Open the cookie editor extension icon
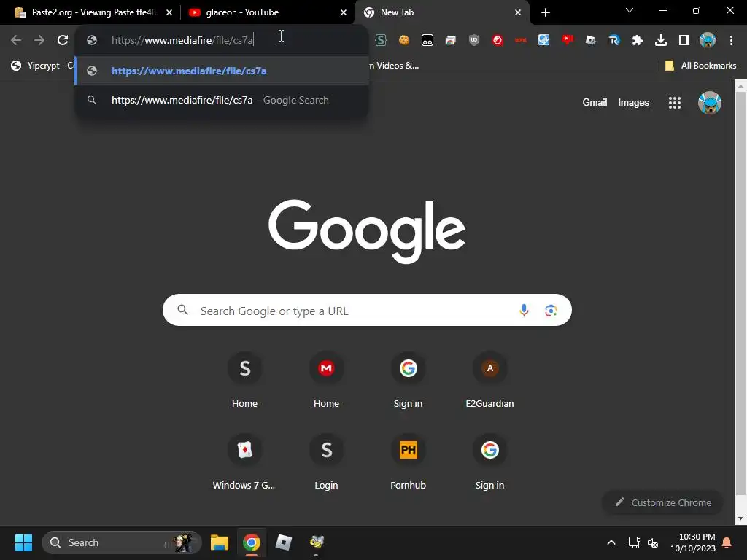Viewport: 747px width, 560px height. (404, 40)
